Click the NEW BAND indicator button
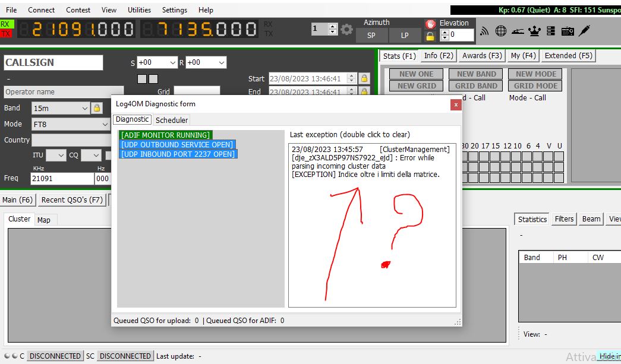 click(476, 74)
